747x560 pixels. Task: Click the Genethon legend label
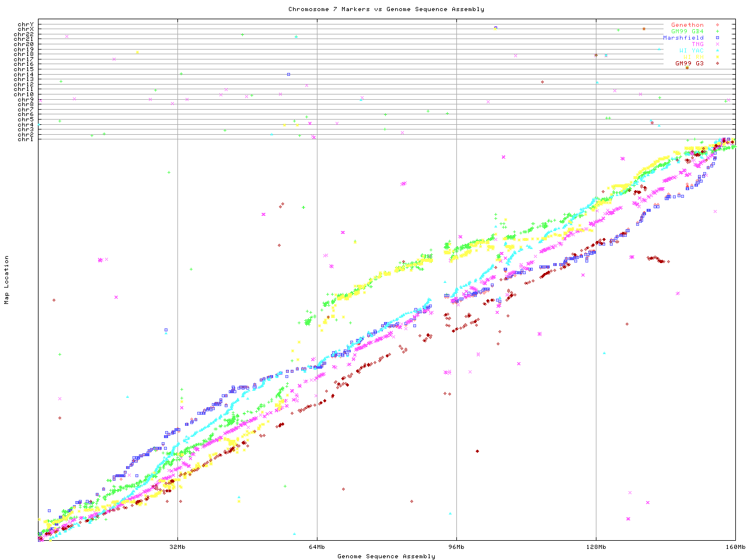687,25
